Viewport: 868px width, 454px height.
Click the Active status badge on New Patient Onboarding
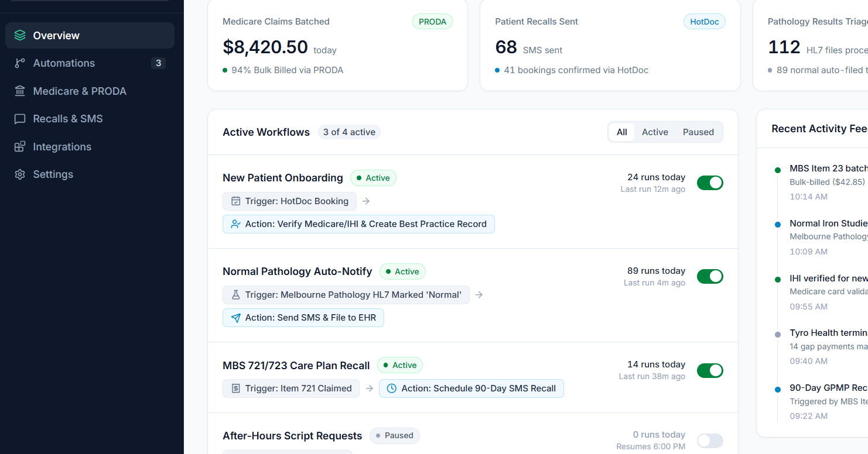pos(374,178)
